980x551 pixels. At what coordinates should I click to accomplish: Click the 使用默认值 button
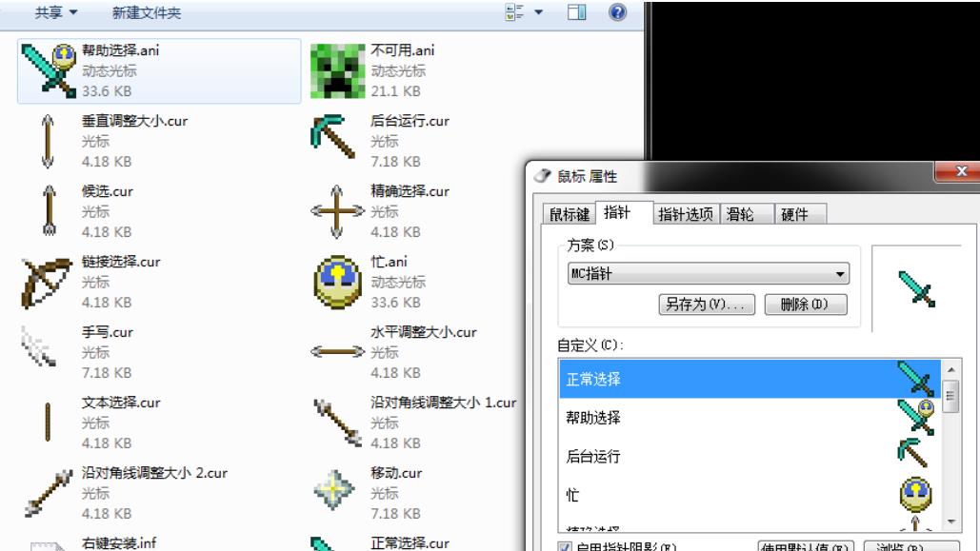[806, 546]
